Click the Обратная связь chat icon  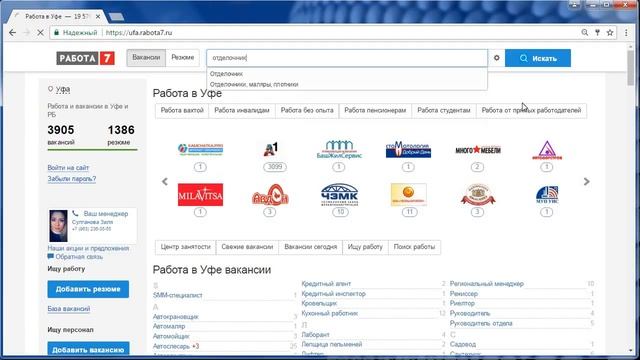pos(51,257)
